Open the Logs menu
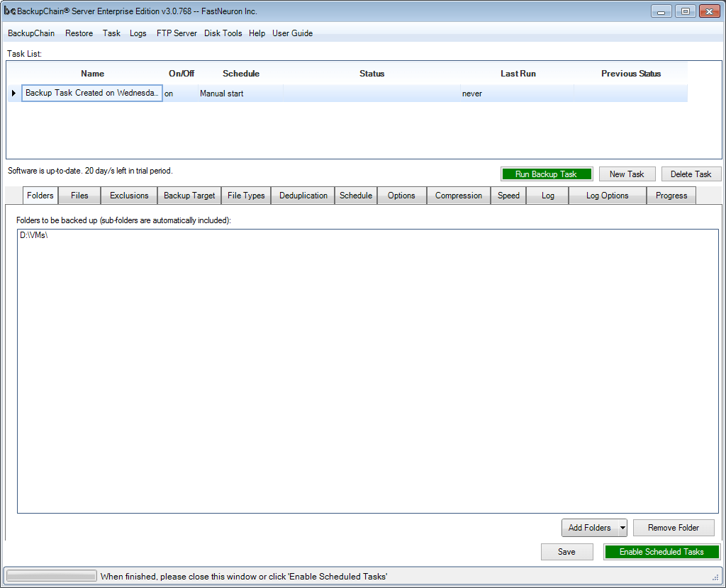 [x=138, y=33]
